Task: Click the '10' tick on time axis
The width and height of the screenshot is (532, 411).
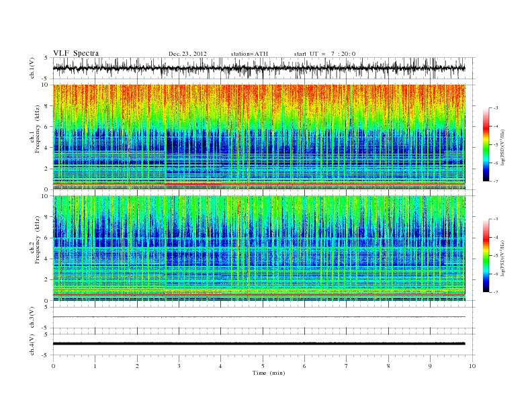Action: (472, 366)
